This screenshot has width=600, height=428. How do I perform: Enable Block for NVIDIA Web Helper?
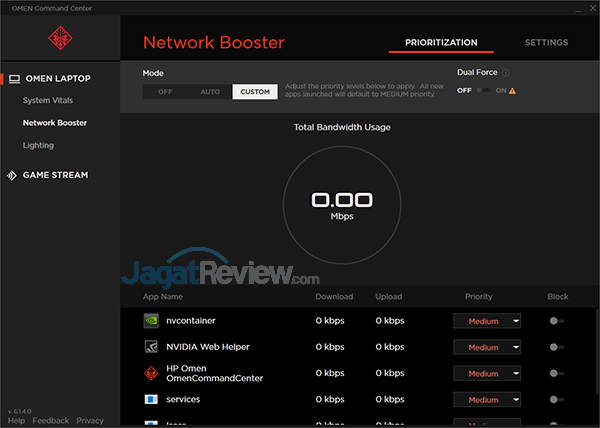click(x=557, y=347)
